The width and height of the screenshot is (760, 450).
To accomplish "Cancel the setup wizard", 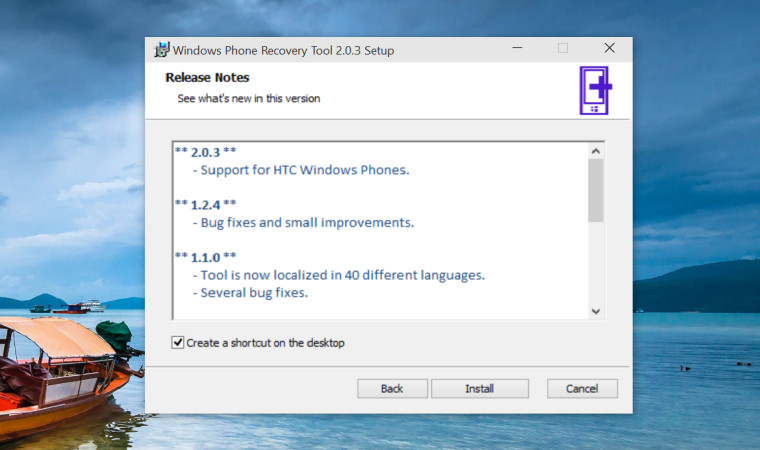I will (x=582, y=388).
